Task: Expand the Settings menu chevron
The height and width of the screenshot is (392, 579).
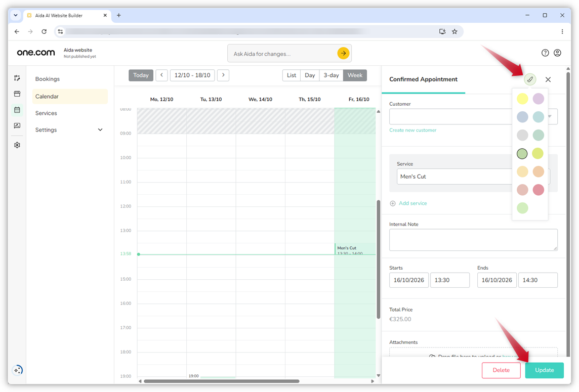Action: (x=100, y=130)
